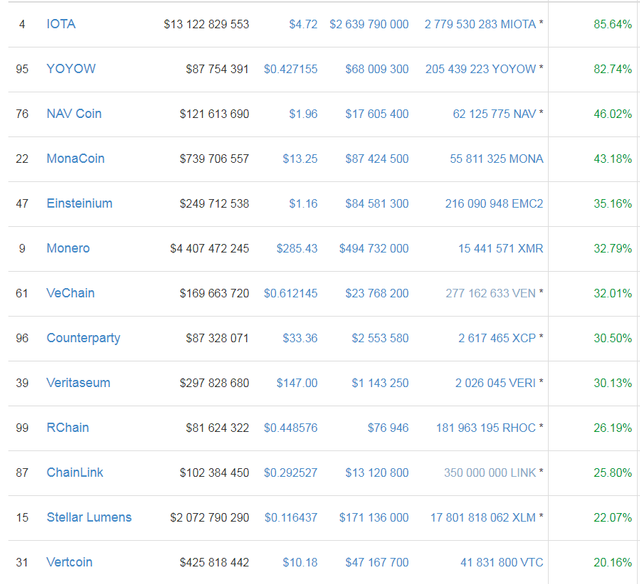Click supply 2 617 465 XCP
The height and width of the screenshot is (584, 640).
pos(497,338)
